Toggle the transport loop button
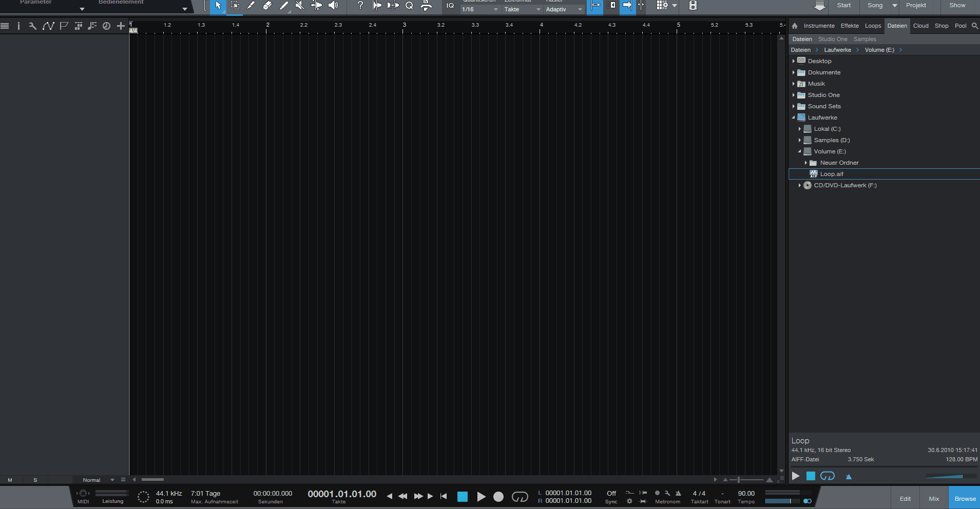This screenshot has width=980, height=509. pos(520,497)
